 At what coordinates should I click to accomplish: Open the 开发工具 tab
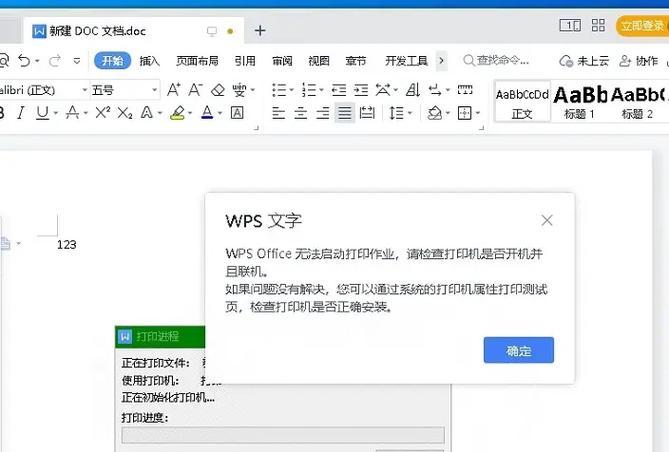pyautogui.click(x=406, y=61)
